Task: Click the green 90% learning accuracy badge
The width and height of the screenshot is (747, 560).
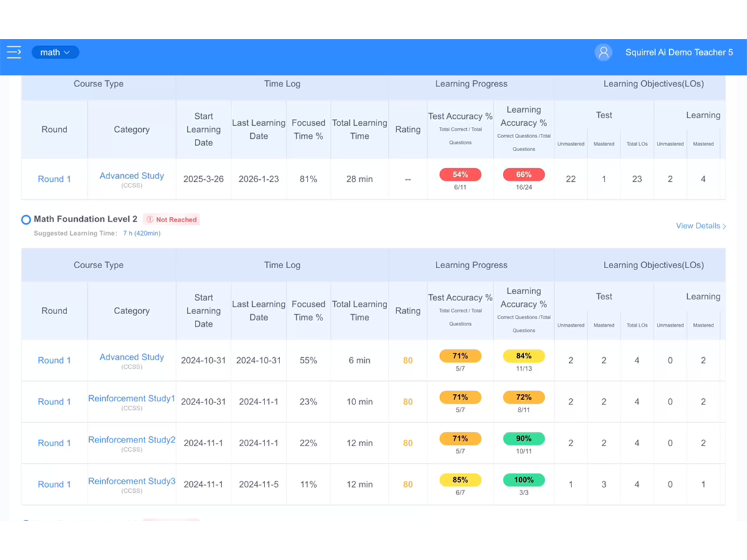Action: point(524,439)
